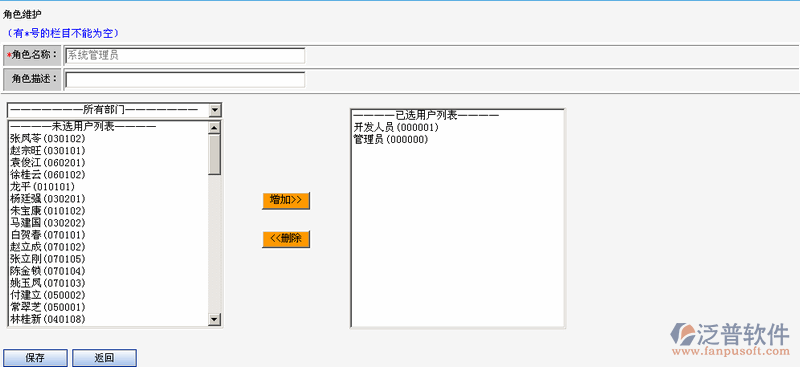Image resolution: width=800 pixels, height=367 pixels.
Task: Select user 马建国 (030202)
Action: tap(47, 223)
